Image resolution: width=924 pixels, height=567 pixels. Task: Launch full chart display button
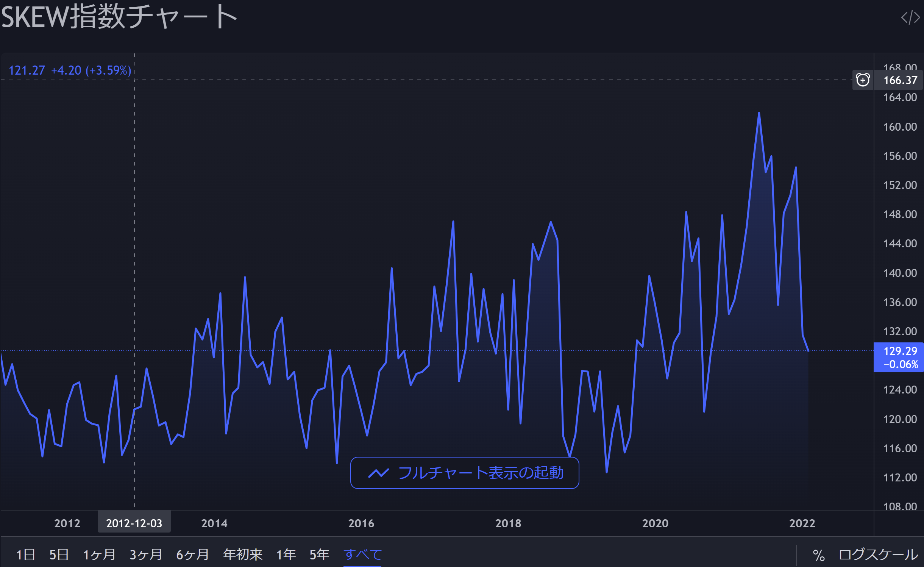464,473
